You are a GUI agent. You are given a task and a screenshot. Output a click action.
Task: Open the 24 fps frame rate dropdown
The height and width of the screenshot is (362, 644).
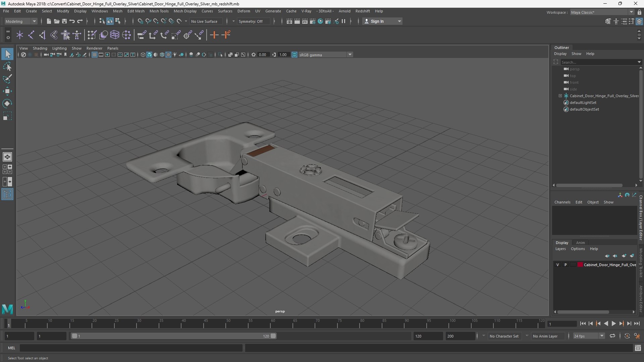point(589,336)
